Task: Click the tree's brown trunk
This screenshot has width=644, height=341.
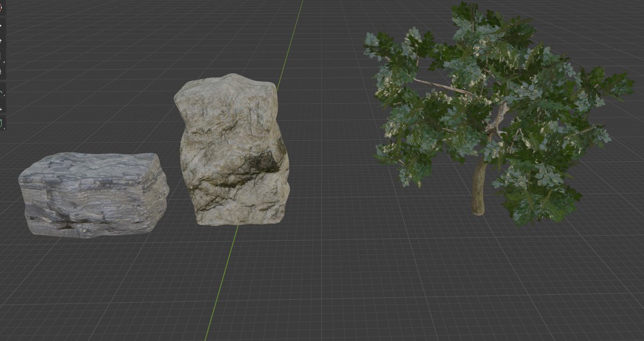Action: click(479, 188)
